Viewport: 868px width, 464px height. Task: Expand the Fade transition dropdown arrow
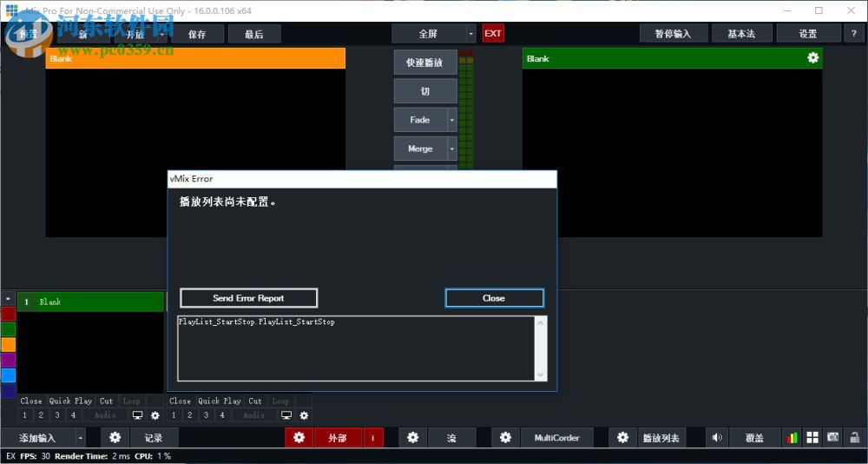point(452,120)
